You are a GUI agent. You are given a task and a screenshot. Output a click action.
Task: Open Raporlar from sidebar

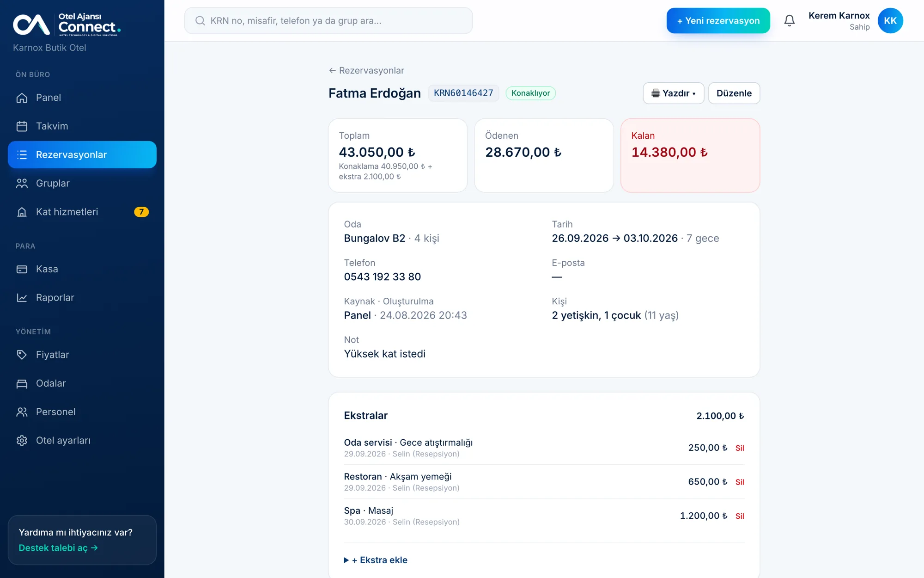pos(82,298)
